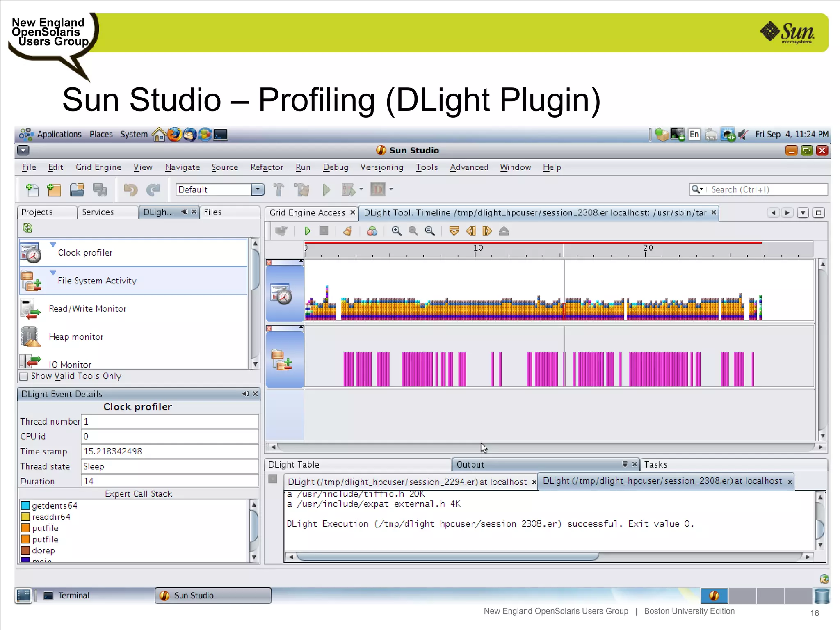Select Read/Write Monitor tool

133,309
